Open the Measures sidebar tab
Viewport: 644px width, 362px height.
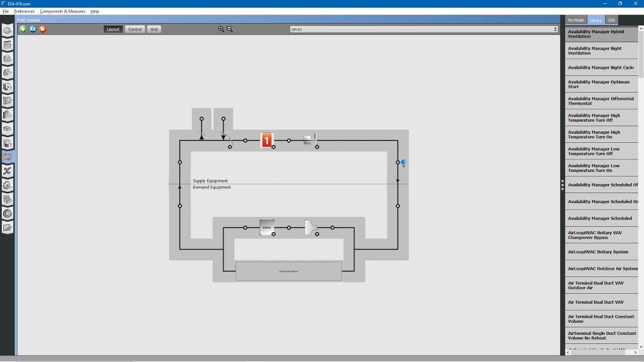pos(8,199)
